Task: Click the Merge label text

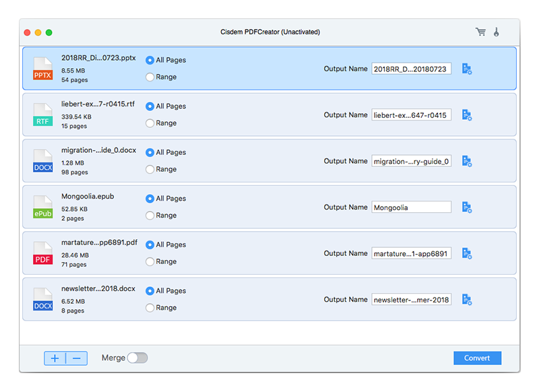Action: click(113, 358)
